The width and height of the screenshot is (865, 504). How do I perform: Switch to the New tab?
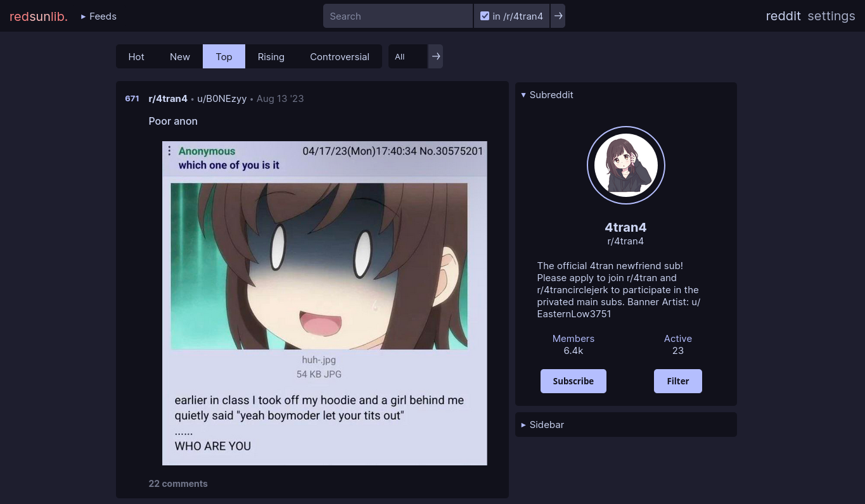(x=180, y=56)
